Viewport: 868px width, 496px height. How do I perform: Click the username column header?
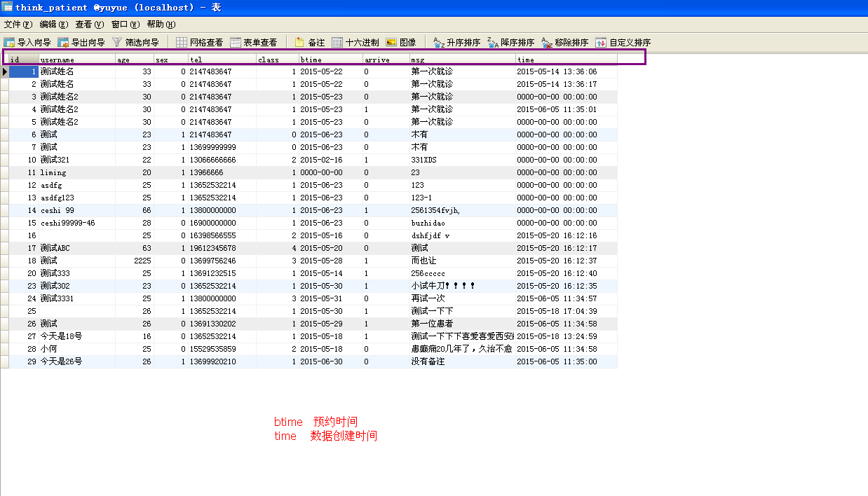tap(76, 60)
